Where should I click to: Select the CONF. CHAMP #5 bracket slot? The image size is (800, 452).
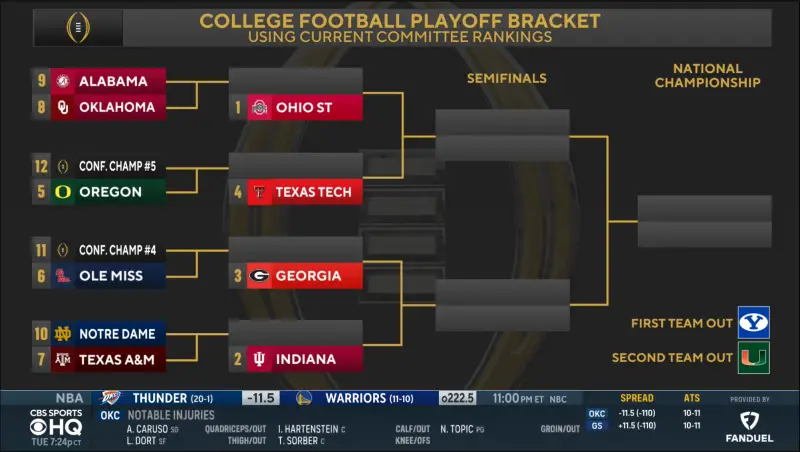(108, 165)
